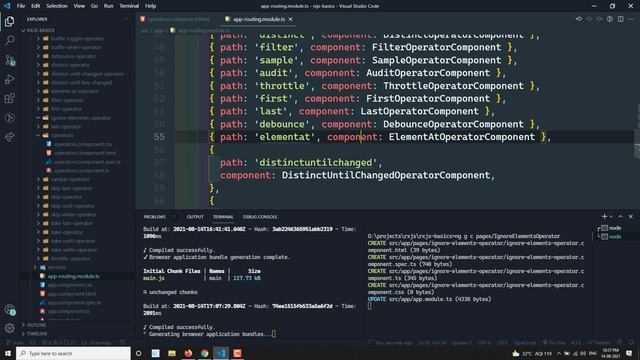Click the TypeScript language mode in status bar

(524, 342)
